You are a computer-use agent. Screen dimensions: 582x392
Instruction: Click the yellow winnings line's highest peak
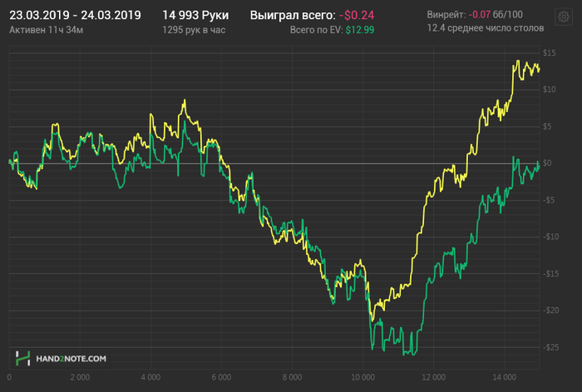pyautogui.click(x=517, y=61)
